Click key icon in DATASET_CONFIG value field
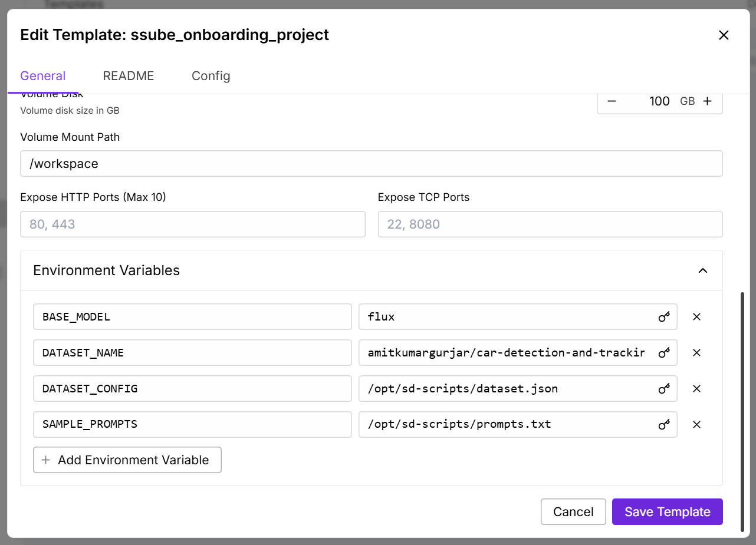 [x=664, y=389]
